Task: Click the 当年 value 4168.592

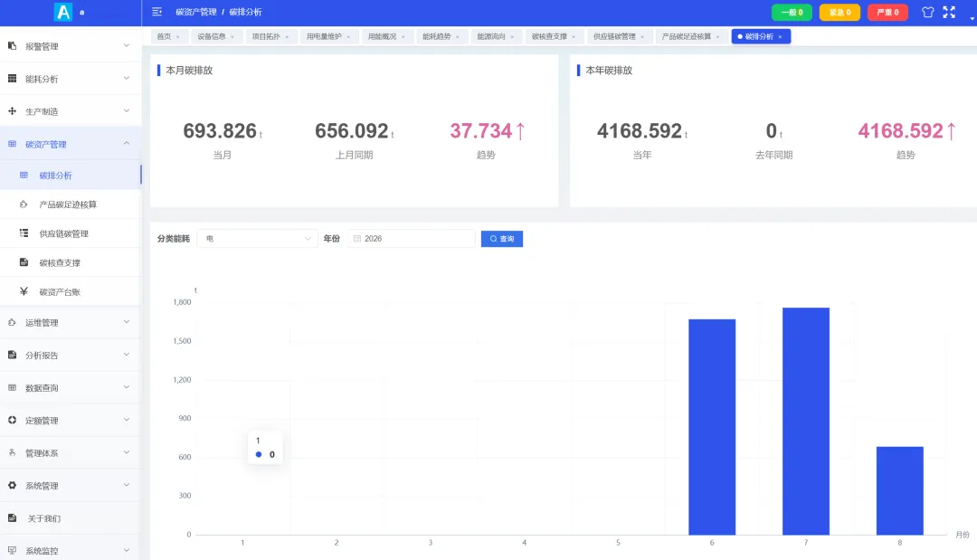Action: pos(640,131)
